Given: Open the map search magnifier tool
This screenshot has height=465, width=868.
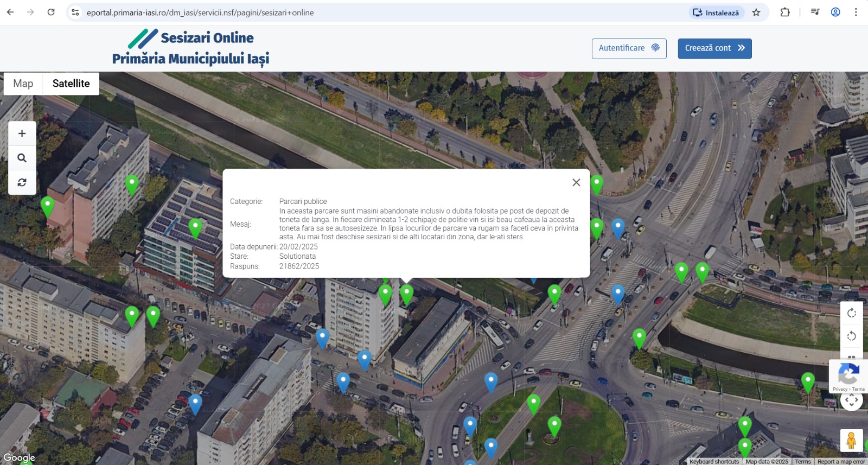Looking at the screenshot, I should click(x=22, y=158).
